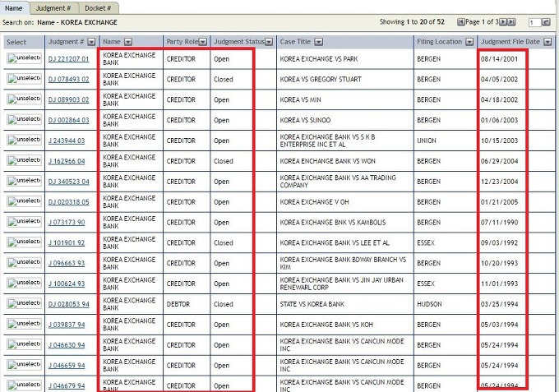
Task: Select the row for J 101901 92
Action: (24, 242)
